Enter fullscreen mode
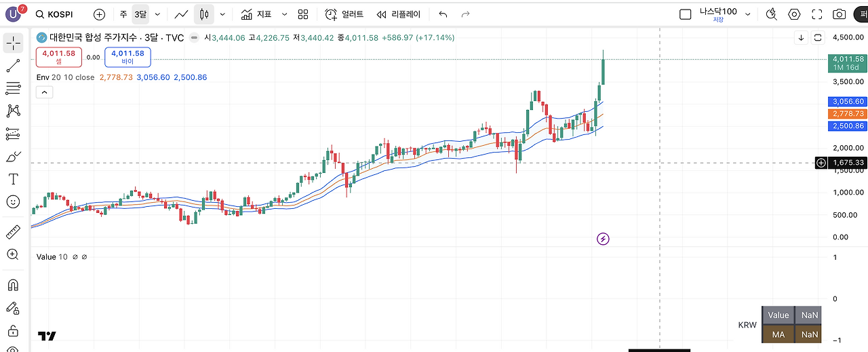 (x=816, y=14)
